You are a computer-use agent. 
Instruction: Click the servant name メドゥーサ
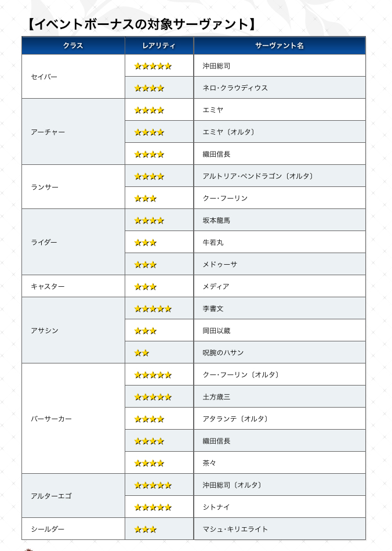pos(220,265)
